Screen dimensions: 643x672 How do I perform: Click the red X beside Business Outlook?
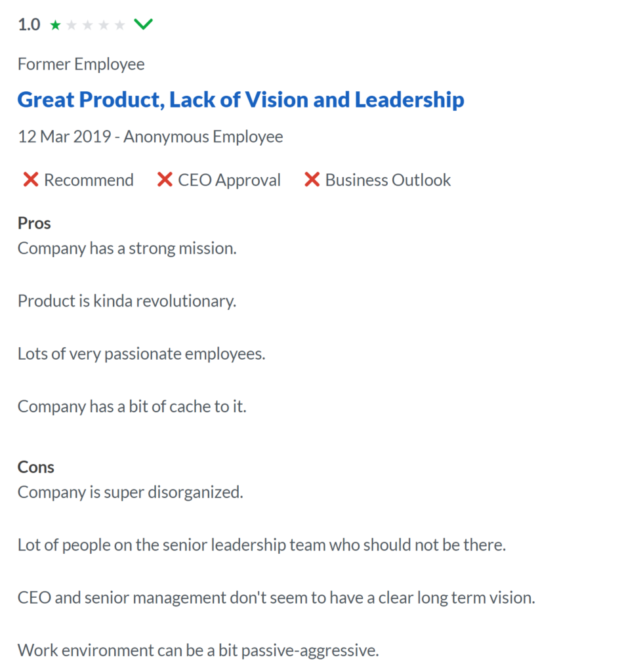[x=312, y=180]
